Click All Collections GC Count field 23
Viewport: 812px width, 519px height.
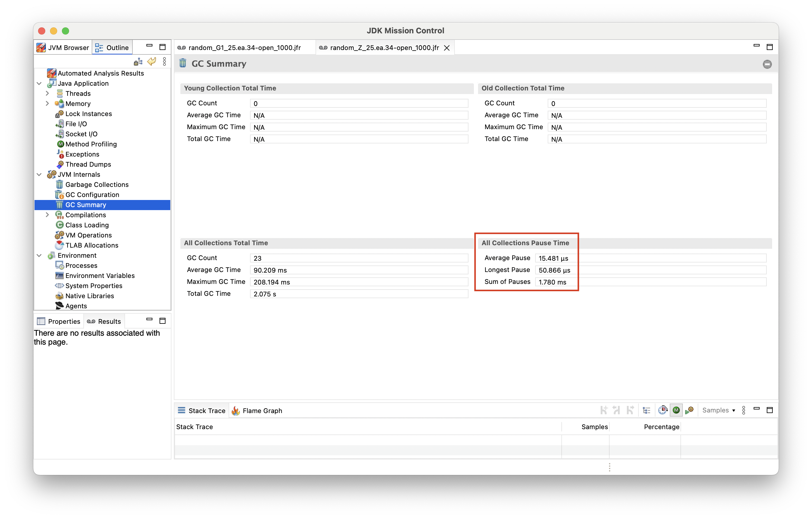pyautogui.click(x=359, y=258)
